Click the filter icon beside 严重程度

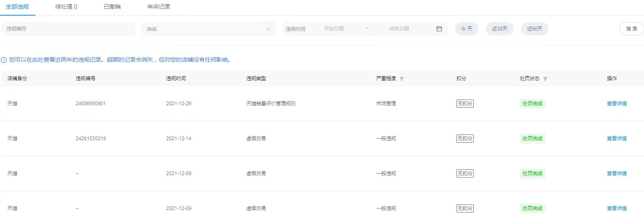pyautogui.click(x=402, y=79)
